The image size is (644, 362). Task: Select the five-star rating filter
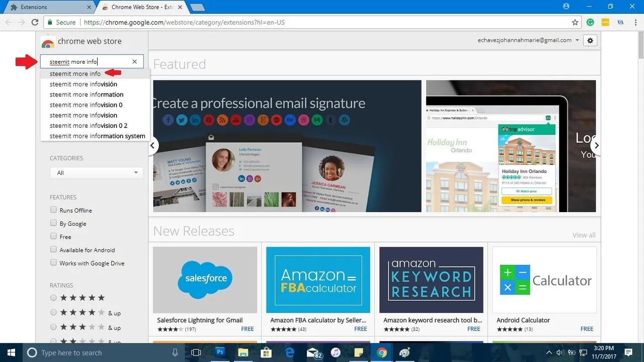click(53, 298)
